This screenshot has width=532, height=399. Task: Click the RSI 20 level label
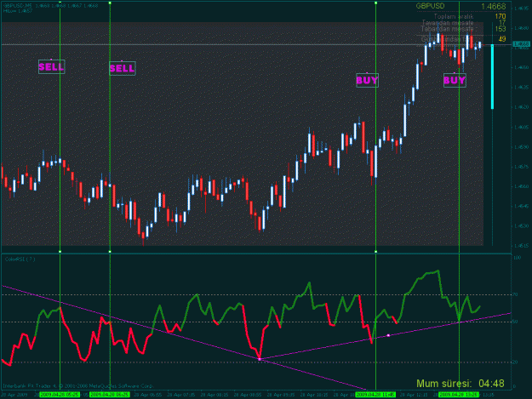click(x=515, y=362)
